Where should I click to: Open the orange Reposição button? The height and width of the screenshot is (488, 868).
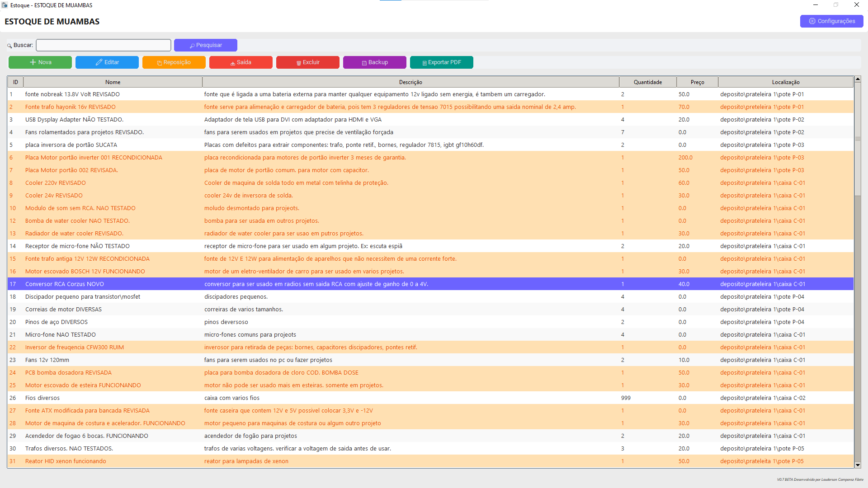click(x=174, y=62)
